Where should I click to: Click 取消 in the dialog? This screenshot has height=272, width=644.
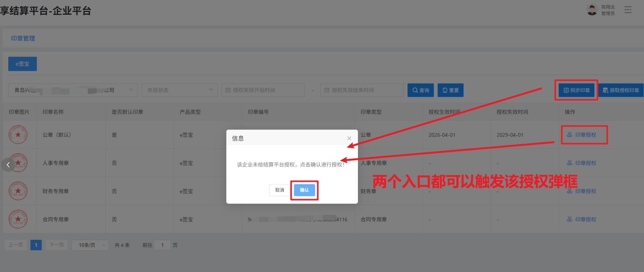point(280,190)
